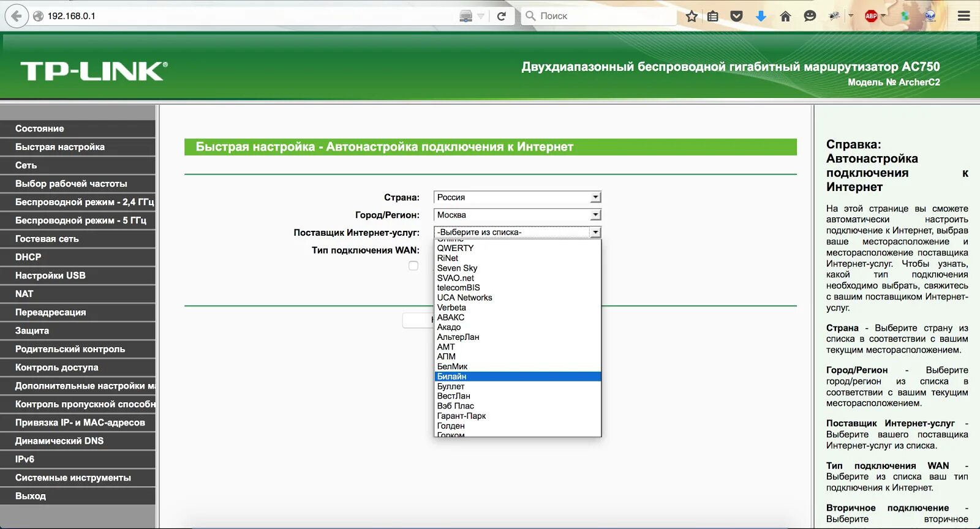Open the Защита sidebar section
Image resolution: width=980 pixels, height=529 pixels.
pyautogui.click(x=78, y=331)
